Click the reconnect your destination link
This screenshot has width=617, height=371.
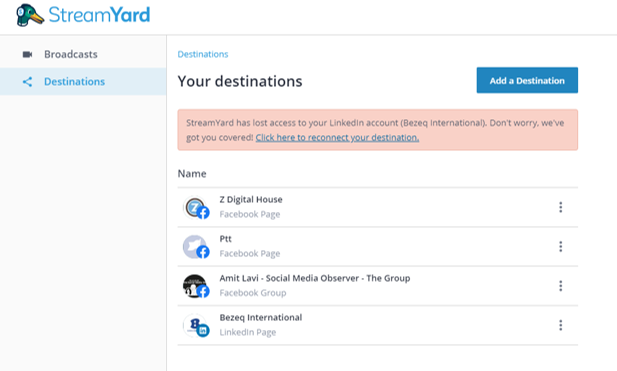(337, 137)
